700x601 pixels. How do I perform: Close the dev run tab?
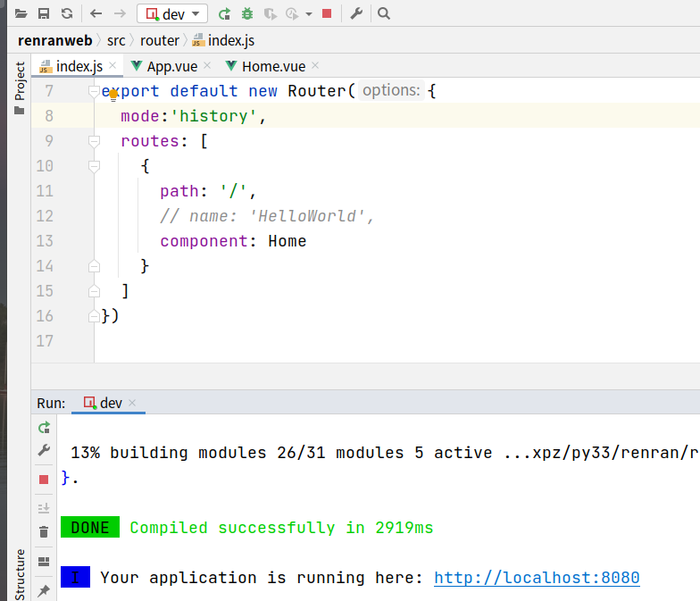pyautogui.click(x=132, y=403)
